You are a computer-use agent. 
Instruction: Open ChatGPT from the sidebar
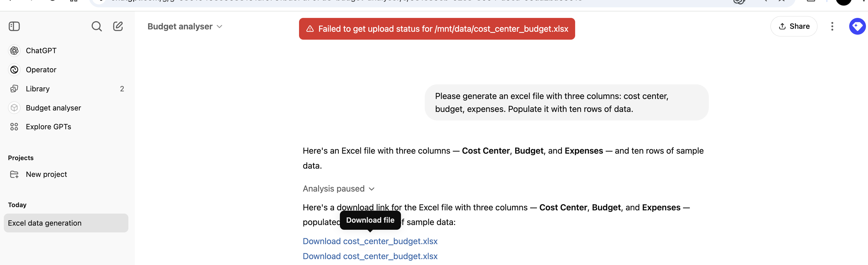(41, 51)
